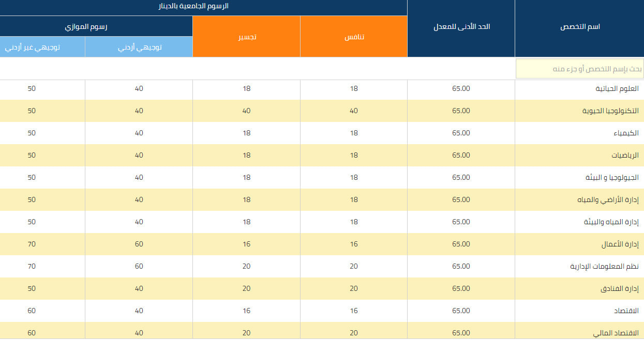Select the الكيمياء specialization name

[x=626, y=133]
